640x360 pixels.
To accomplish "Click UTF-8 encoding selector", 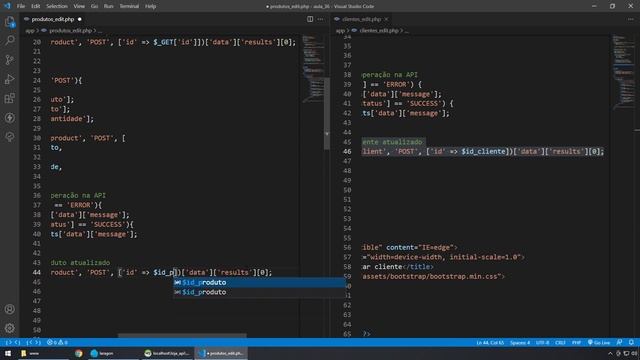I will coord(542,342).
